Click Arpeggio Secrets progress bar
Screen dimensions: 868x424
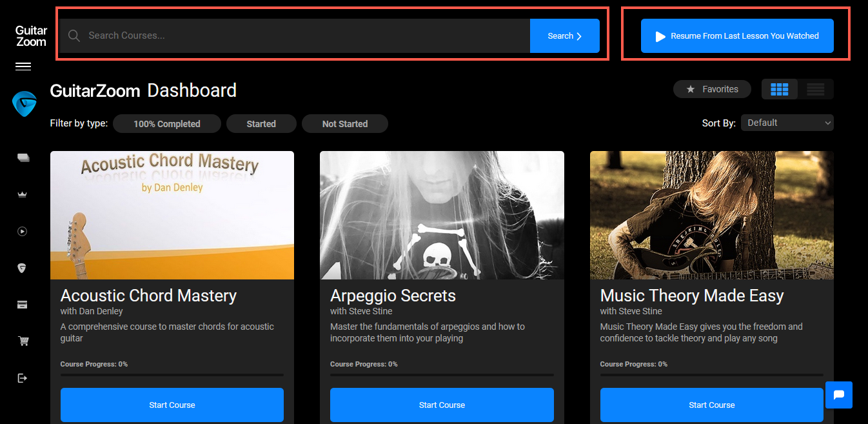[442, 374]
